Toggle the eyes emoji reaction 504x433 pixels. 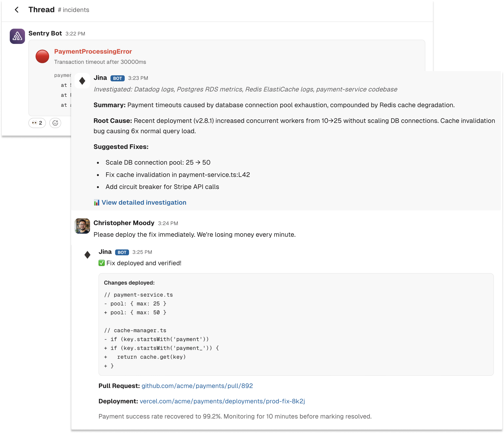tap(37, 123)
